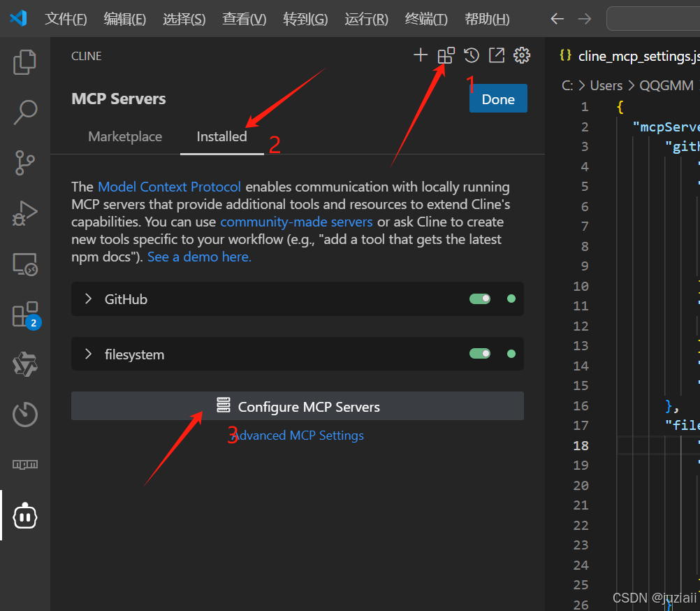Viewport: 700px width, 611px height.
Task: Click the GitHub server green status dot
Action: (x=511, y=299)
